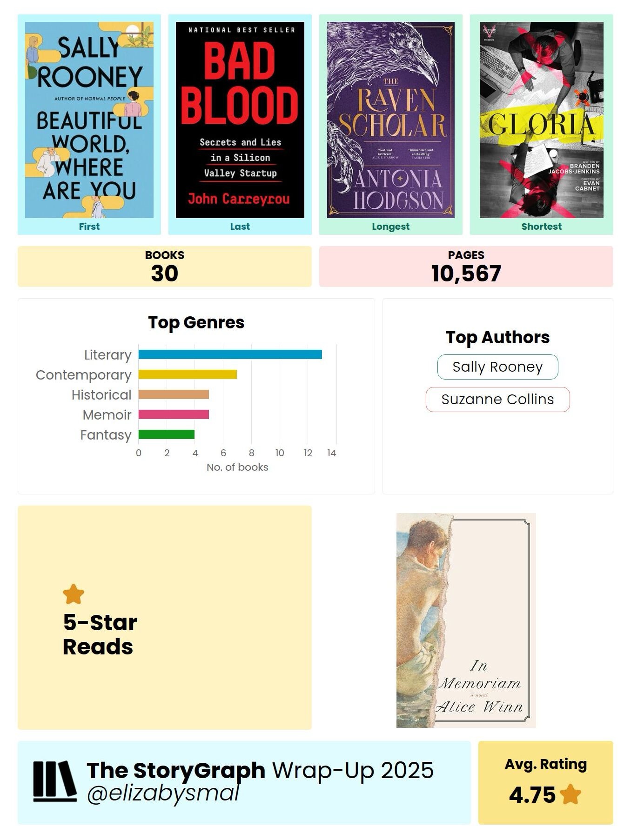Open the In Memoriam cover
This screenshot has height=840, width=631.
click(x=466, y=620)
